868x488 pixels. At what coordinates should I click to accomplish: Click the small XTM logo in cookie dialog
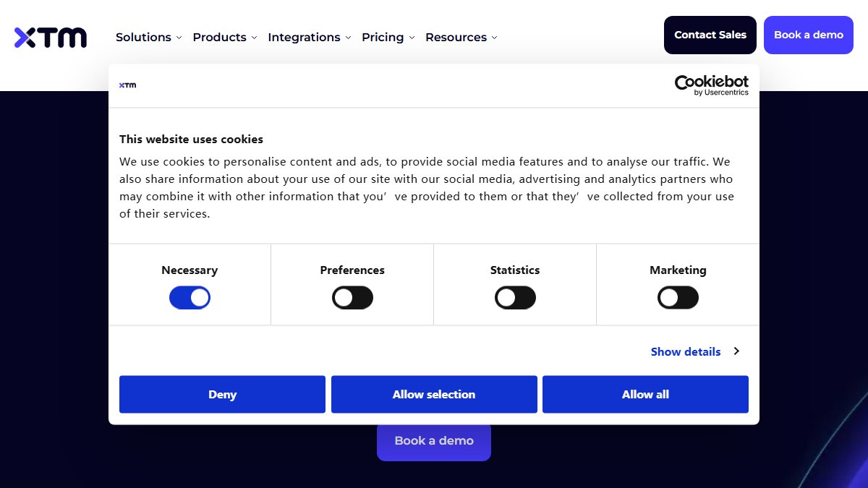coord(127,85)
